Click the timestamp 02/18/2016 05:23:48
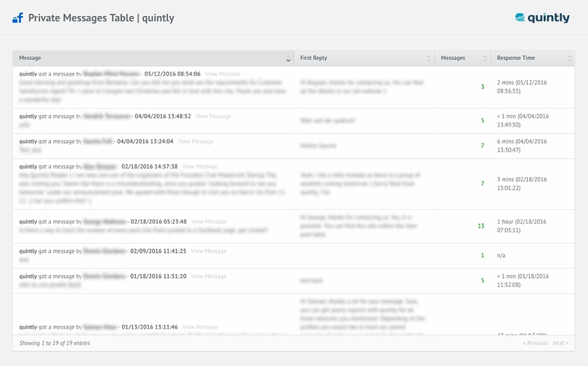588x366 pixels. pos(159,222)
